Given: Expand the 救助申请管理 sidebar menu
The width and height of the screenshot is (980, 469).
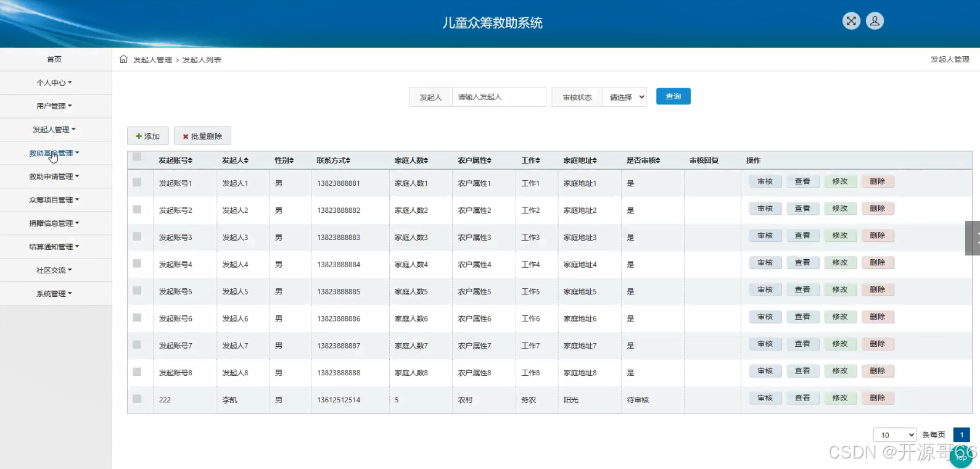Looking at the screenshot, I should pyautogui.click(x=56, y=176).
